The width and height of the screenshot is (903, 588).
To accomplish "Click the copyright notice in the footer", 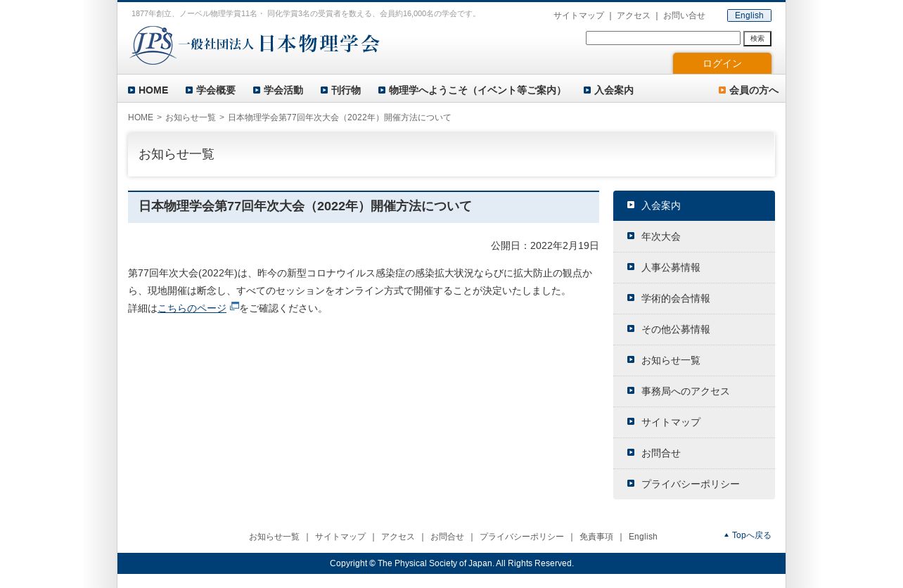I will [451, 563].
